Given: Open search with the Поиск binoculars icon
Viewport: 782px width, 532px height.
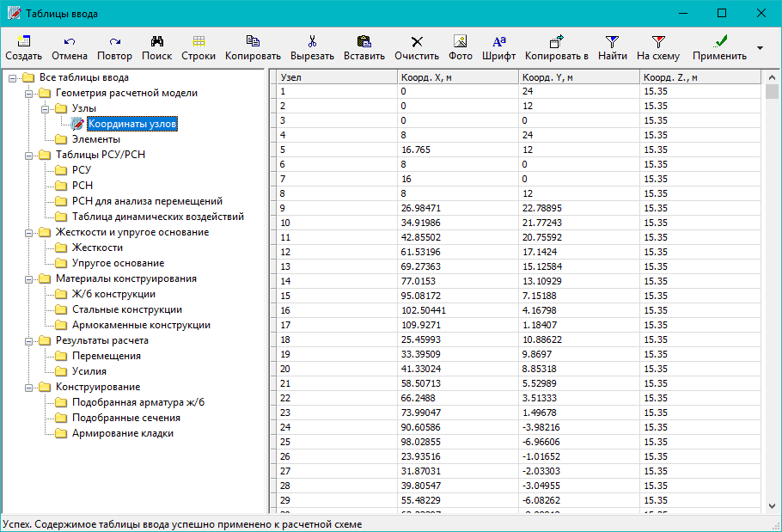Looking at the screenshot, I should 156,41.
